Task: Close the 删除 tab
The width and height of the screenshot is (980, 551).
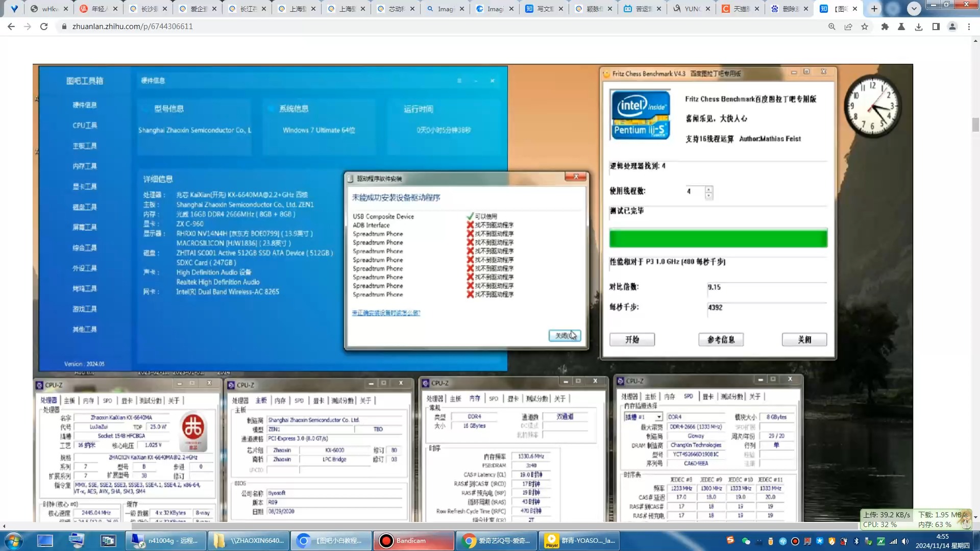Action: pyautogui.click(x=806, y=9)
